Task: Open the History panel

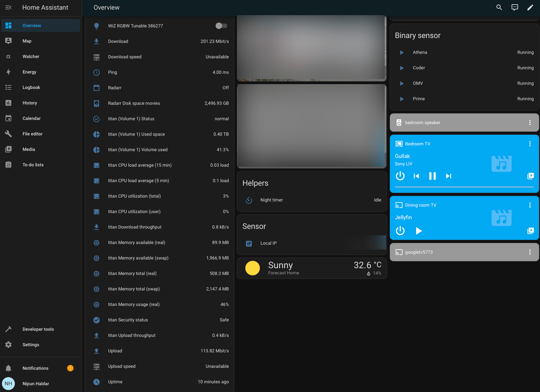Action: 30,103
